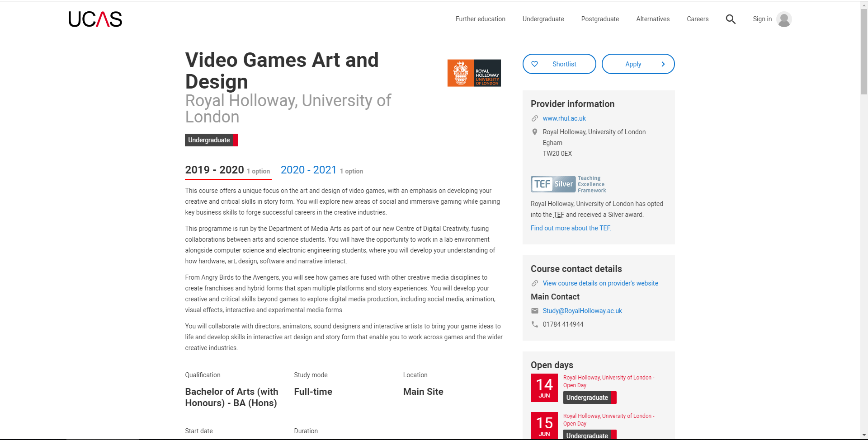868x440 pixels.
Task: Click the 15 Jun open day date tile
Action: [x=544, y=426]
